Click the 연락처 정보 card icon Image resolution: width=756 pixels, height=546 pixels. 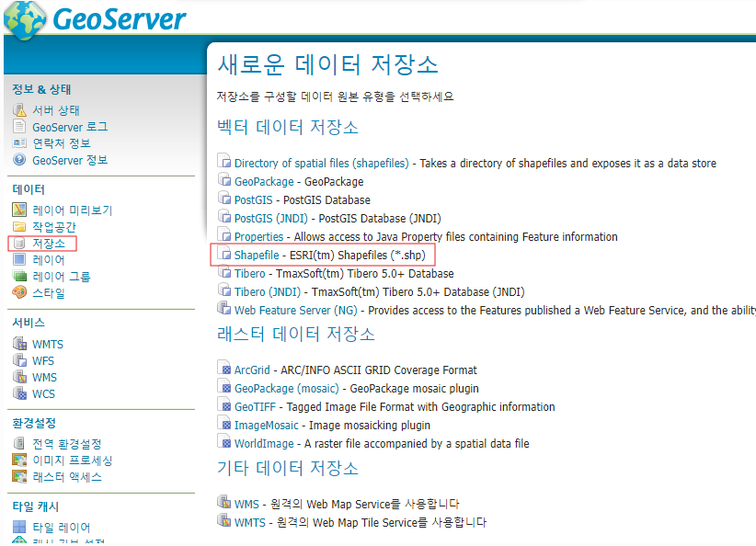(x=19, y=143)
